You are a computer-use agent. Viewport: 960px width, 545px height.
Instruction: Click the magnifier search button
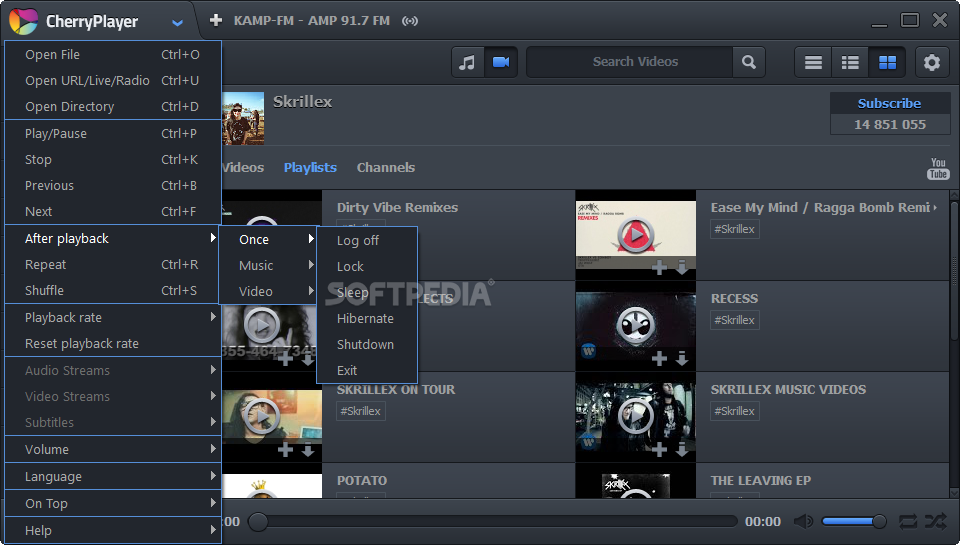click(749, 62)
